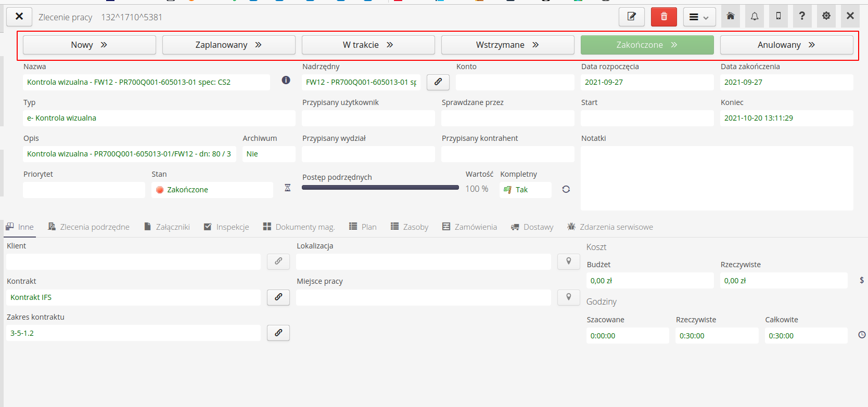Click the red trash delete button
Screen dimensions: 868x407
663,17
